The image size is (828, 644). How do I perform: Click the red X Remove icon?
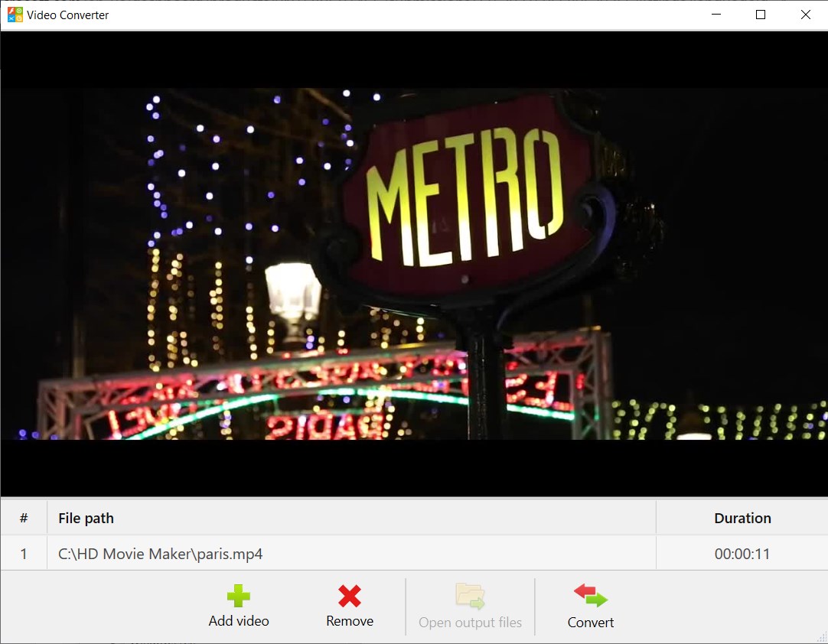point(349,596)
